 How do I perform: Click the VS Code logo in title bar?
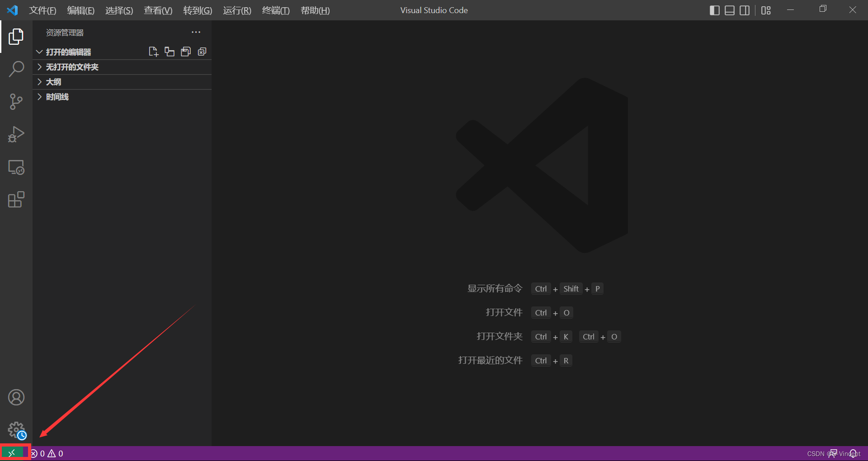[x=13, y=10]
